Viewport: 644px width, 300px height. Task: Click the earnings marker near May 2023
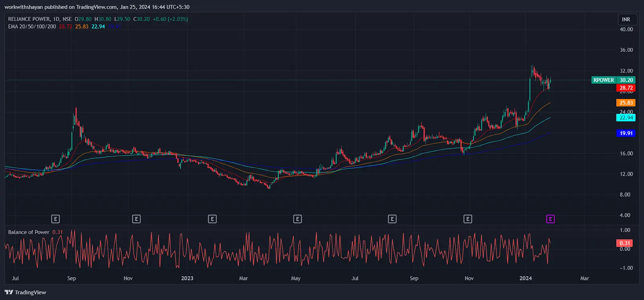pyautogui.click(x=297, y=219)
